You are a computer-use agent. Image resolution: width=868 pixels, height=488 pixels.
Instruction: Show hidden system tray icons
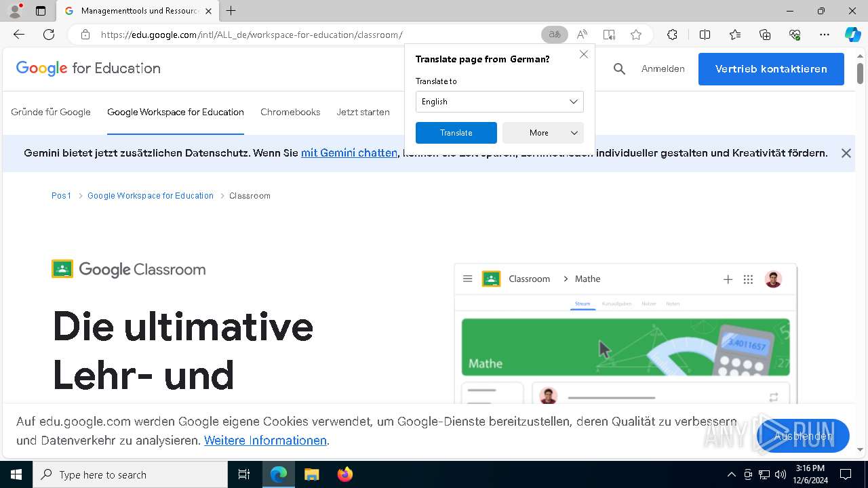click(x=731, y=474)
